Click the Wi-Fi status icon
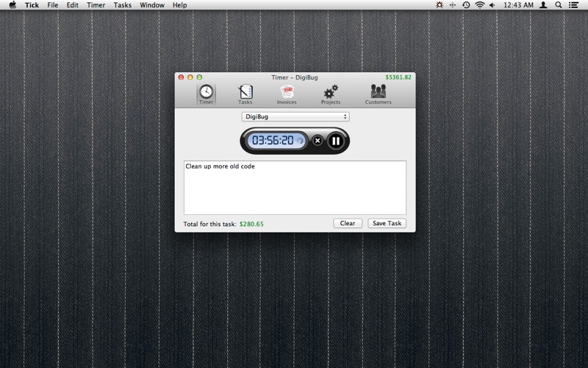Image resolution: width=588 pixels, height=368 pixels. (x=480, y=5)
